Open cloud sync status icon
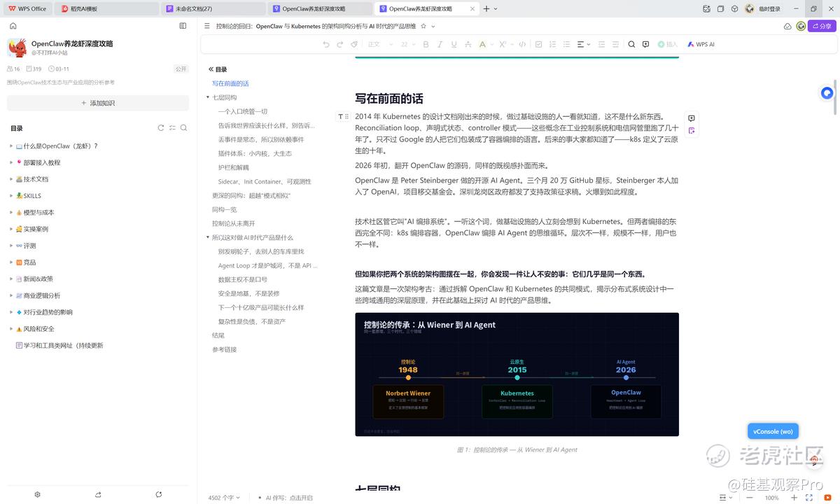The height and width of the screenshot is (504, 840). (x=787, y=26)
